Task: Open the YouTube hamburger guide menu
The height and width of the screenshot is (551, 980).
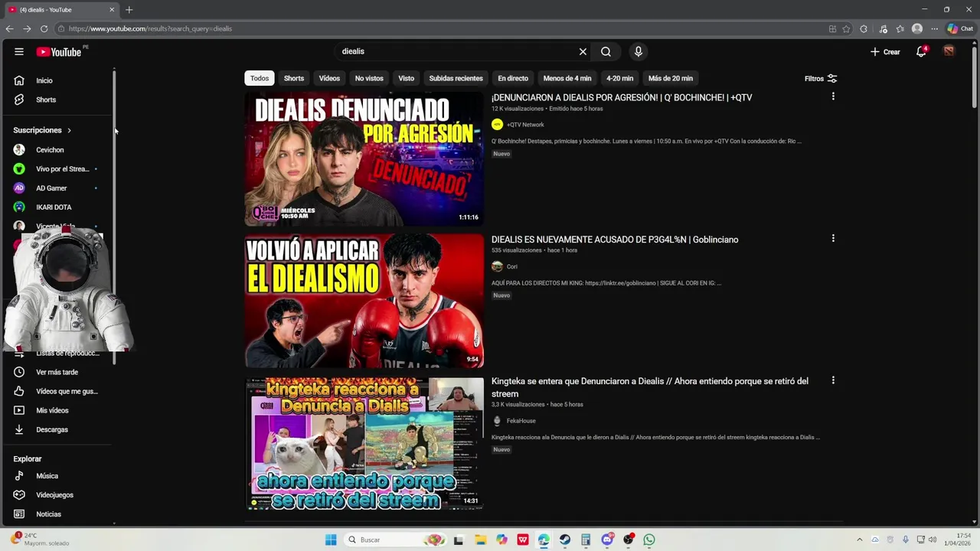Action: (x=18, y=51)
